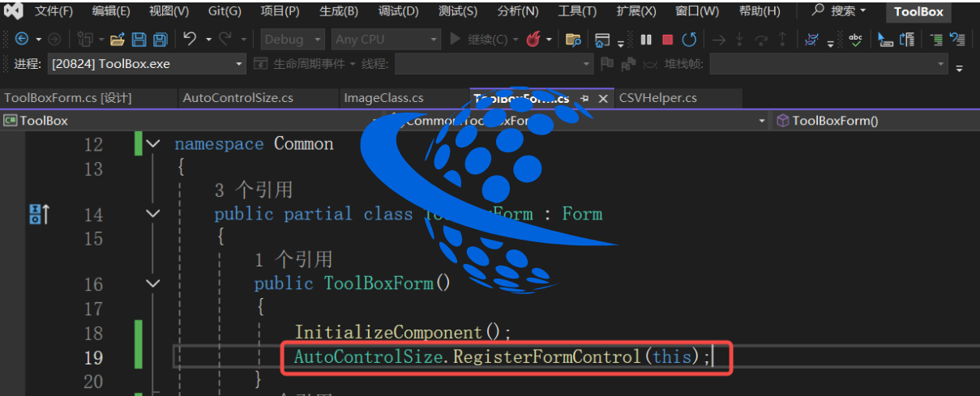Click the pin icon on the active tab

(584, 98)
